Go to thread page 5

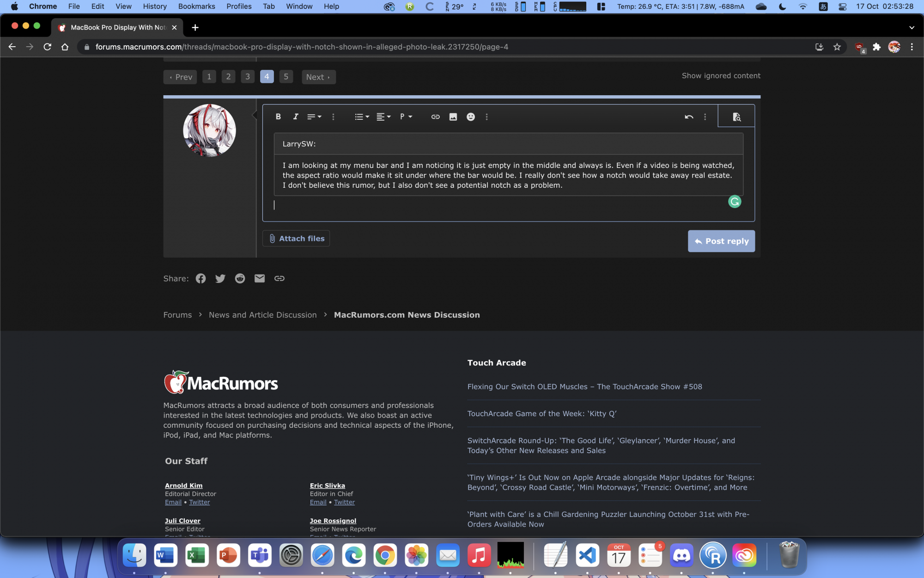click(x=286, y=77)
